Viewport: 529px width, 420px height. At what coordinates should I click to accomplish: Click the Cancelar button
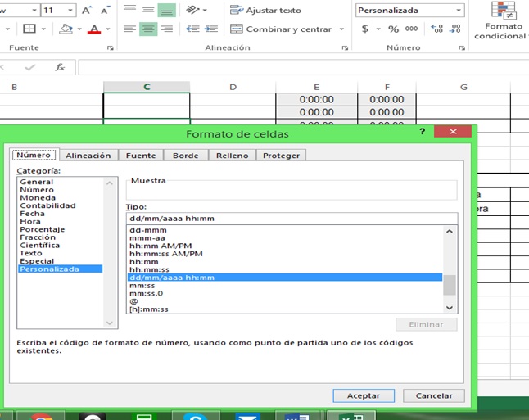(x=434, y=395)
